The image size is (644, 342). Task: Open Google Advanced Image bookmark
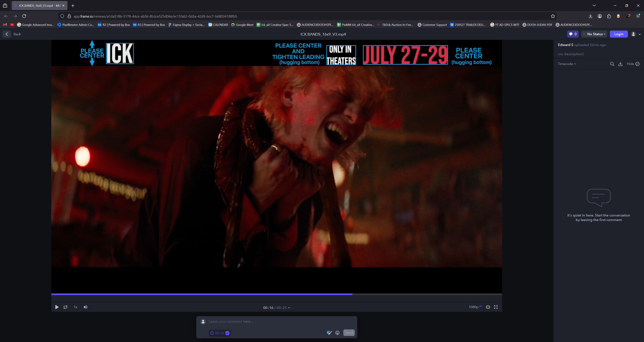click(36, 25)
